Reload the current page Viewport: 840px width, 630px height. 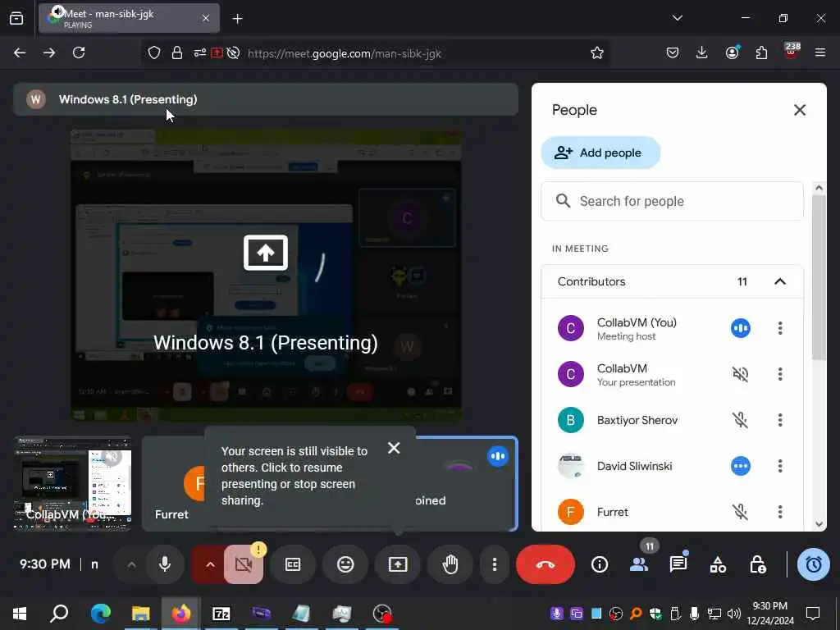[79, 52]
